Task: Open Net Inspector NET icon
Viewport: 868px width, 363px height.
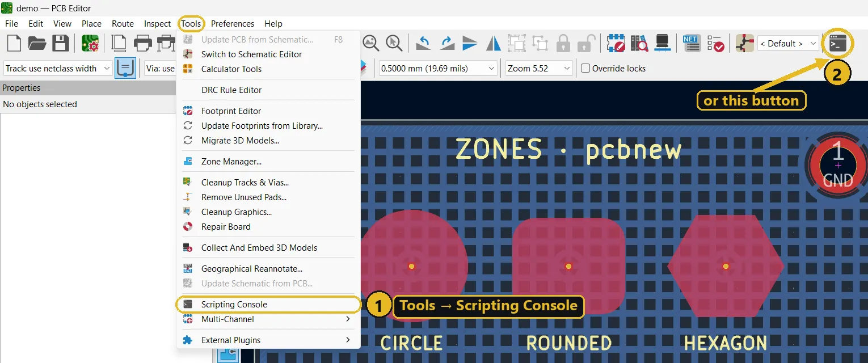Action: coord(692,43)
